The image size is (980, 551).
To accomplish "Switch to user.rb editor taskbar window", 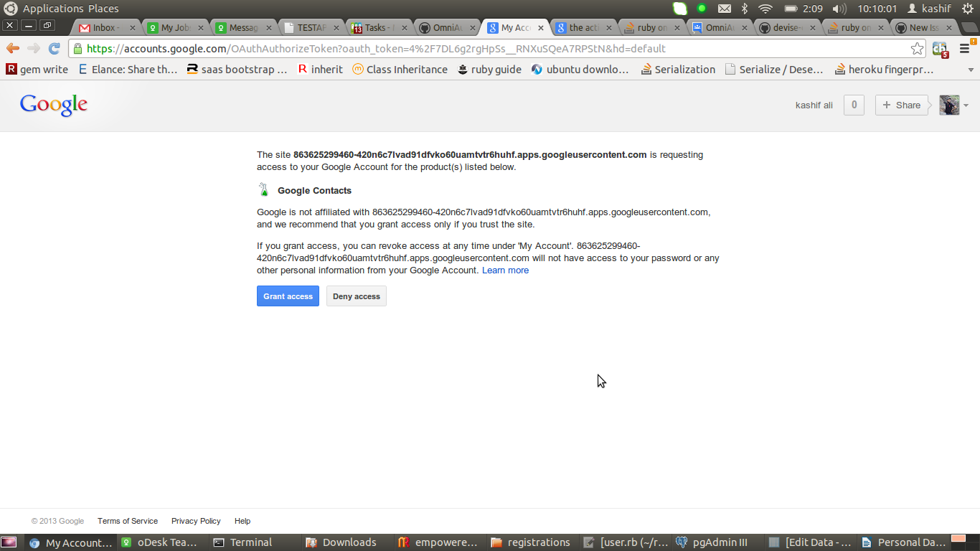I will (x=627, y=542).
